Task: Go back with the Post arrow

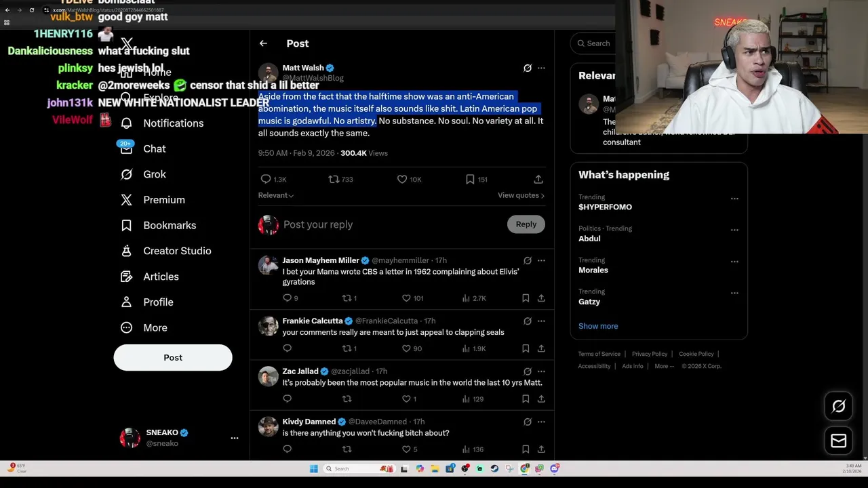Action: click(263, 43)
